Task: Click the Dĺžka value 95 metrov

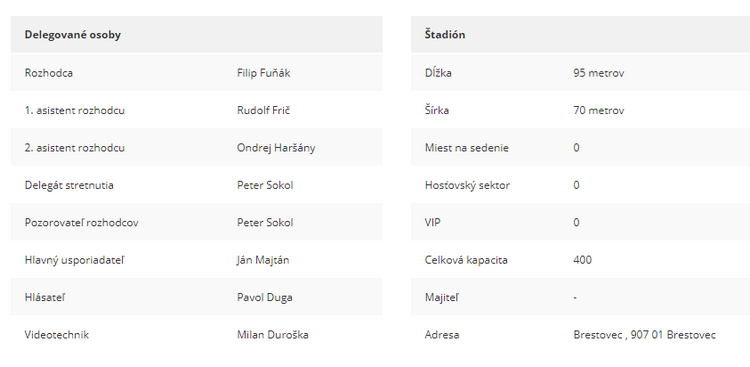Action: click(598, 73)
